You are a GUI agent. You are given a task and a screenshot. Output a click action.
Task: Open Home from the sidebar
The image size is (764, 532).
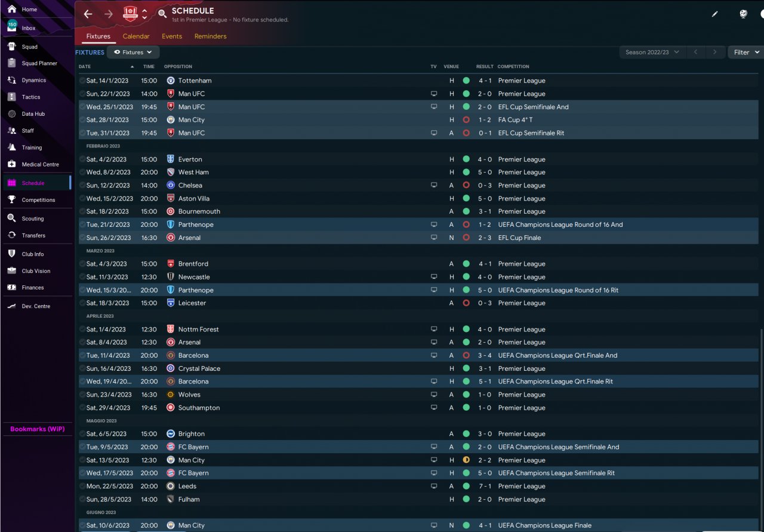29,10
